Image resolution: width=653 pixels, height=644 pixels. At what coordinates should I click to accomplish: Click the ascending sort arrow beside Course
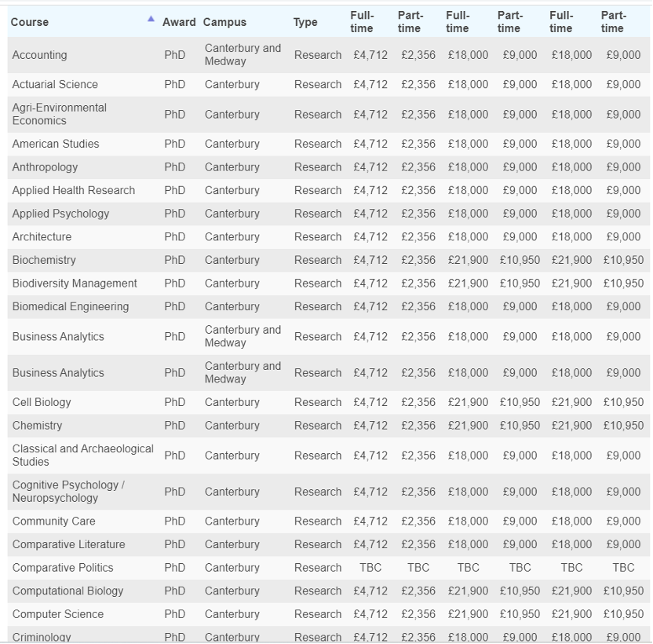[151, 19]
